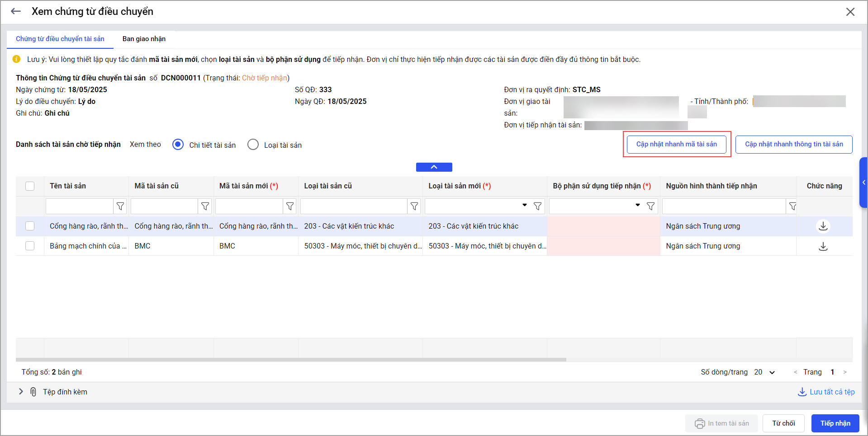Toggle the select-all checkbox in table header
The height and width of the screenshot is (436, 868).
click(x=30, y=186)
